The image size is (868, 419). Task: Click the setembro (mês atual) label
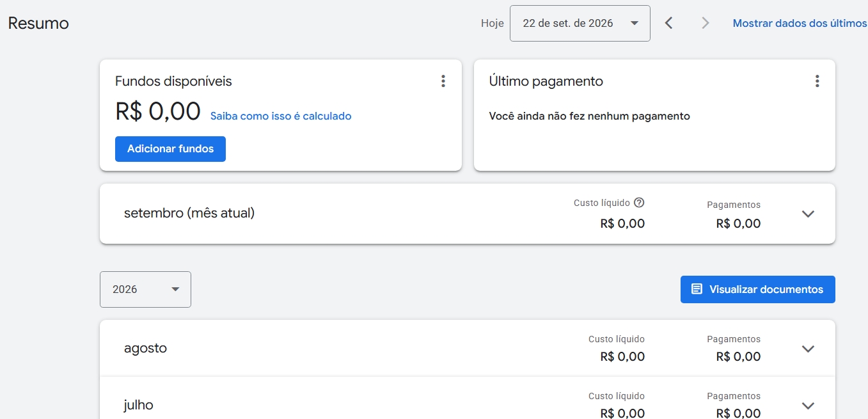pyautogui.click(x=189, y=213)
